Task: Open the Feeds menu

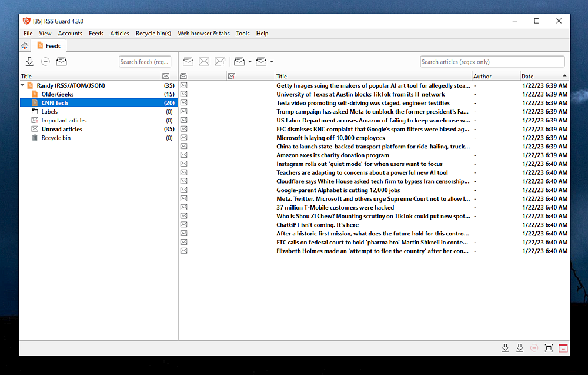Action: point(96,34)
